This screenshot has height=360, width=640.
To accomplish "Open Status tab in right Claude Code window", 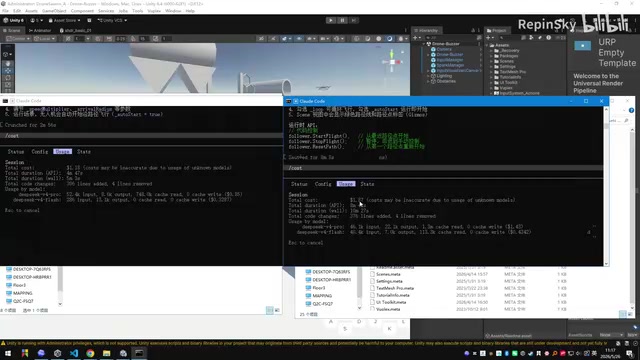I will pyautogui.click(x=299, y=184).
